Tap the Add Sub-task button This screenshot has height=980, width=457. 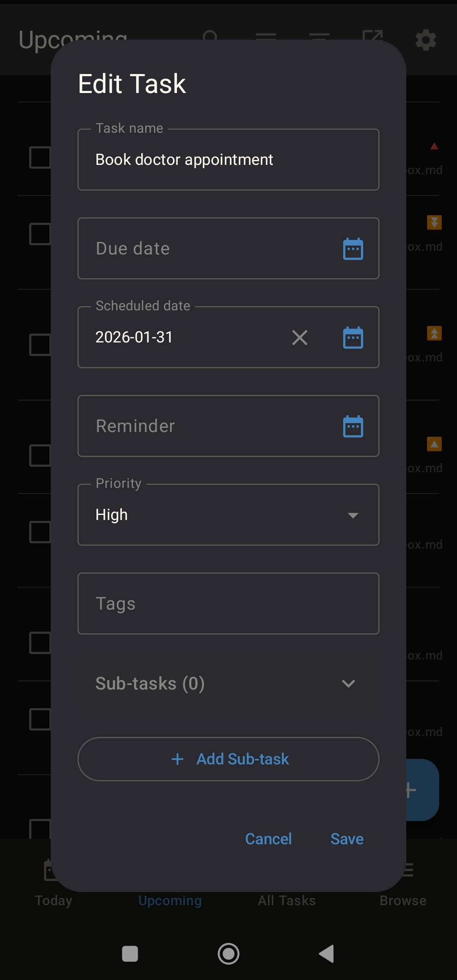(x=228, y=759)
